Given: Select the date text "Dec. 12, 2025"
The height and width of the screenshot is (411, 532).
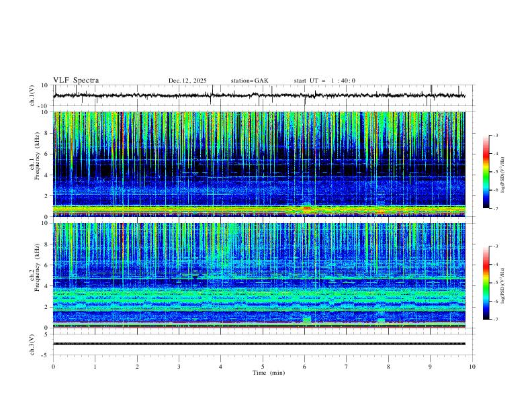Looking at the screenshot, I should [187, 81].
